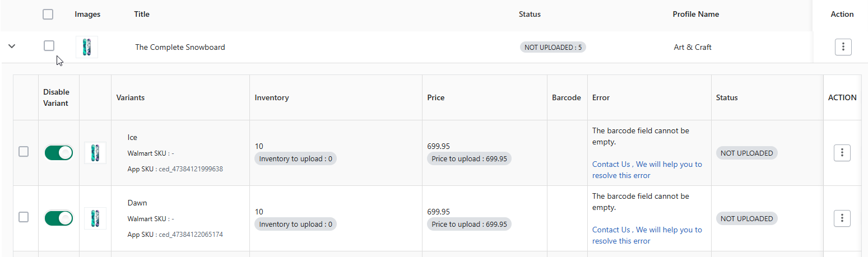Click the Ice variant NOT UPLOADED badge
The image size is (868, 257).
tap(746, 153)
